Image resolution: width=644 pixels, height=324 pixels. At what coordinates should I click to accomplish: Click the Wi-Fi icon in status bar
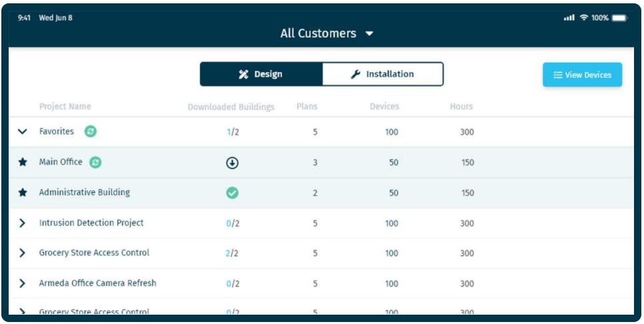point(584,18)
